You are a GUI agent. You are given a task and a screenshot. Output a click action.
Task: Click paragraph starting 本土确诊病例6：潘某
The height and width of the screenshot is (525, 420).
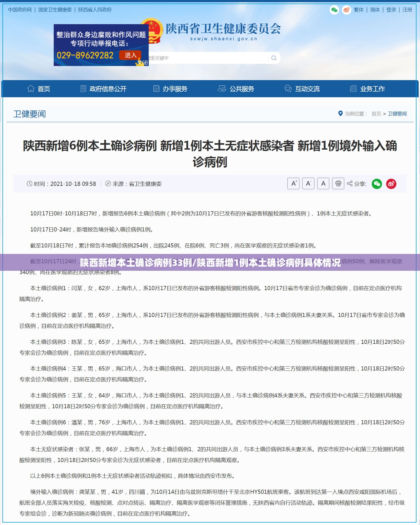click(212, 428)
